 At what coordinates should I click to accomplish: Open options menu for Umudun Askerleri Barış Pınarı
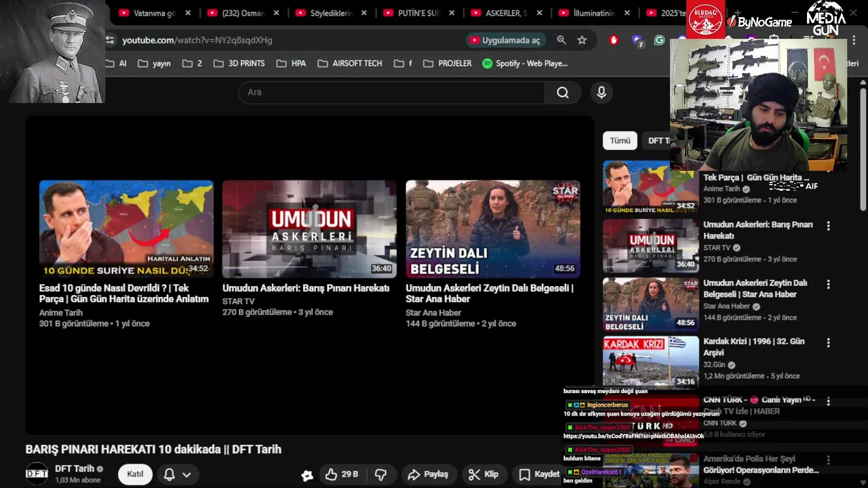pos(828,226)
